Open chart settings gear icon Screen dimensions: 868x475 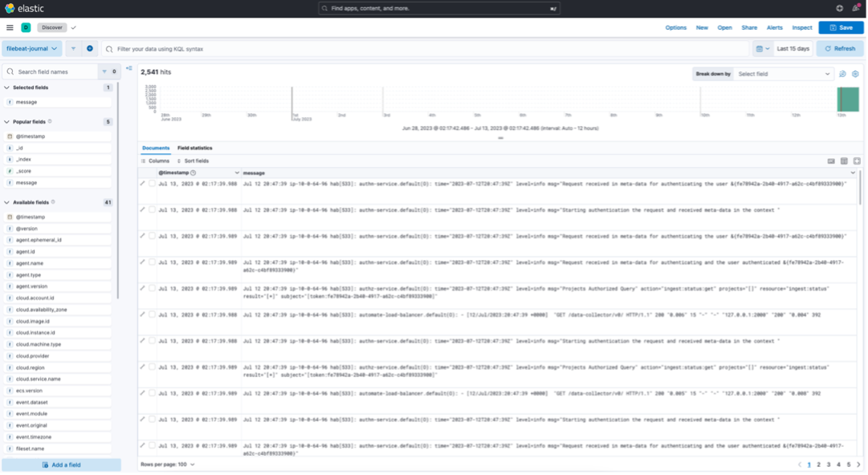point(856,74)
